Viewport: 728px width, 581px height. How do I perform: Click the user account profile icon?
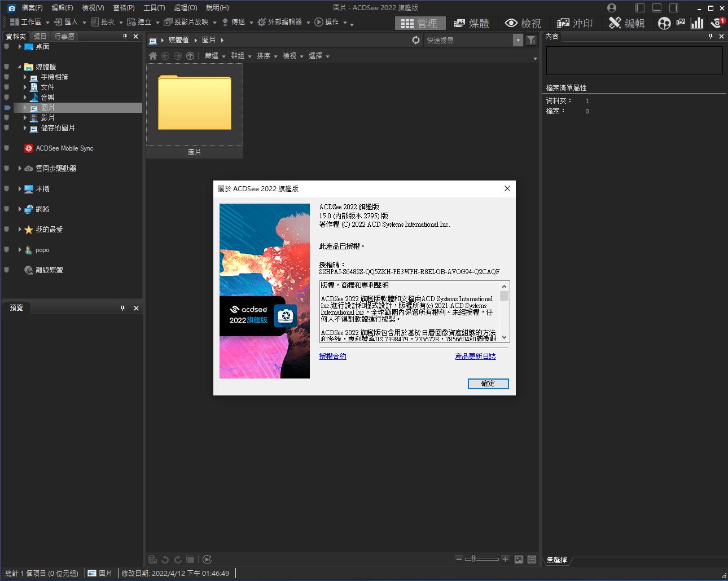point(612,8)
